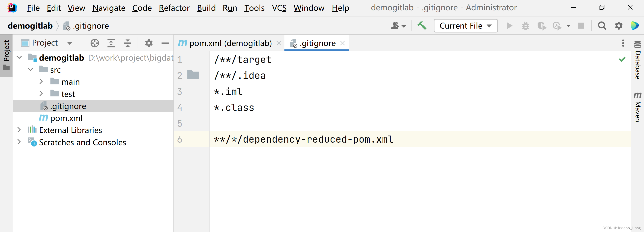
Task: Expand External Libraries node
Action: [19, 130]
